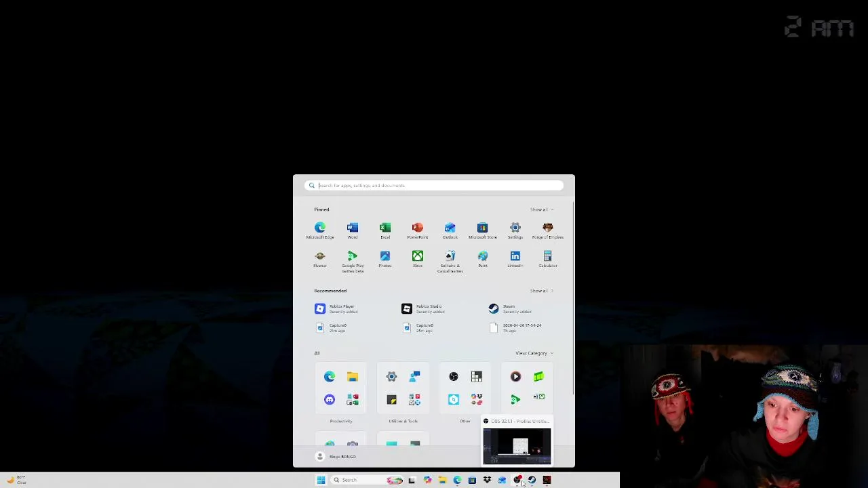Open pinned Google Play Games beta
868x488 pixels.
pyautogui.click(x=353, y=261)
